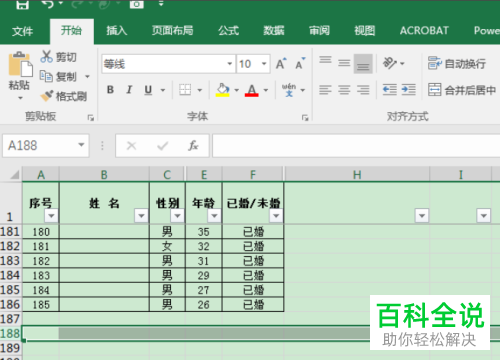The width and height of the screenshot is (500, 360).
Task: Open the Font (字体) dialog launcher
Action: coord(305,118)
